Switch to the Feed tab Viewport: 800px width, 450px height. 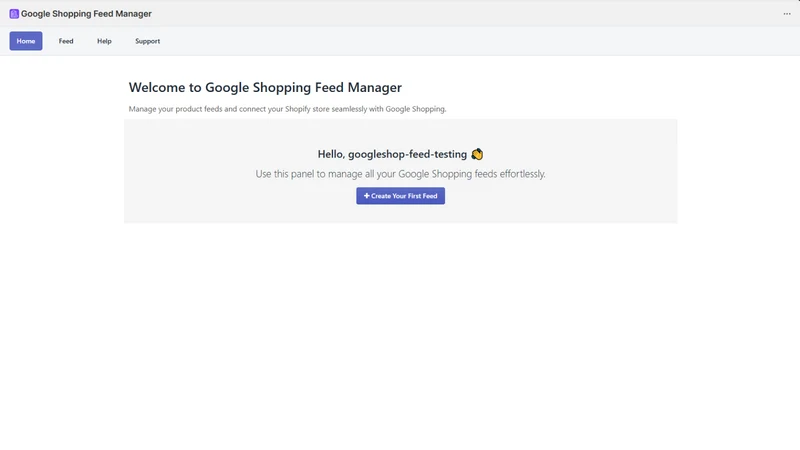[x=66, y=41]
